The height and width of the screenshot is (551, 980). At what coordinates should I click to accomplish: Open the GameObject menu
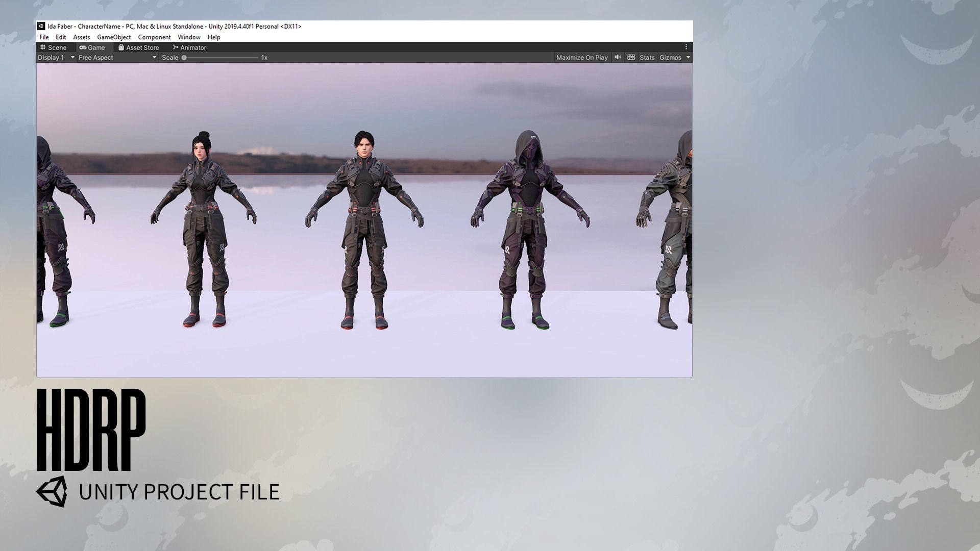[x=114, y=37]
